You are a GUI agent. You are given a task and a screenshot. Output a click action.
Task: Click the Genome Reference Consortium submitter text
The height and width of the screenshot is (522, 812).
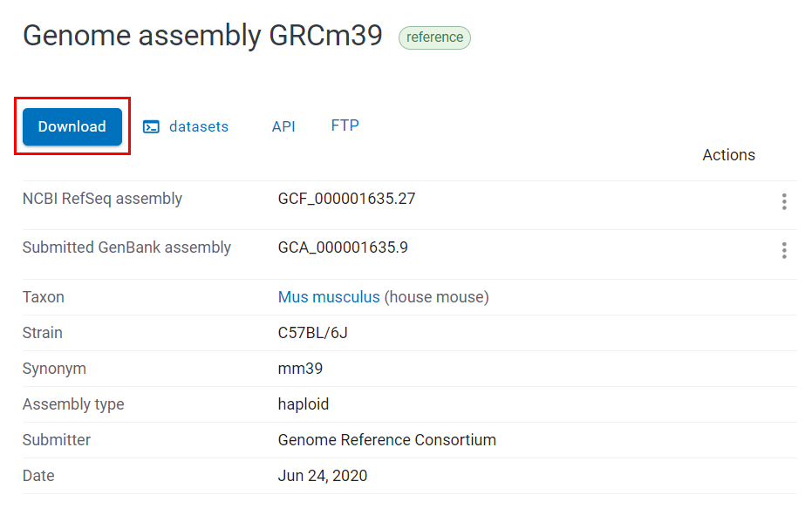point(387,440)
